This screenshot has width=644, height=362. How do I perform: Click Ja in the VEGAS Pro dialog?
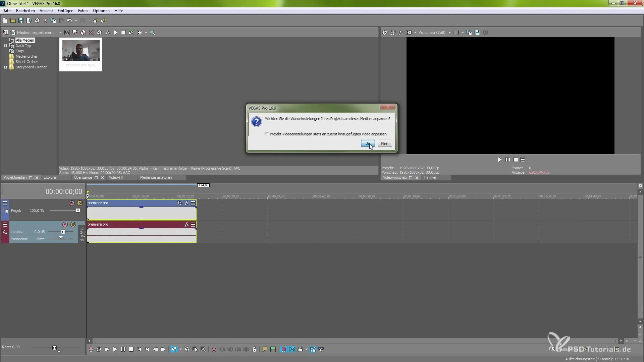[368, 143]
